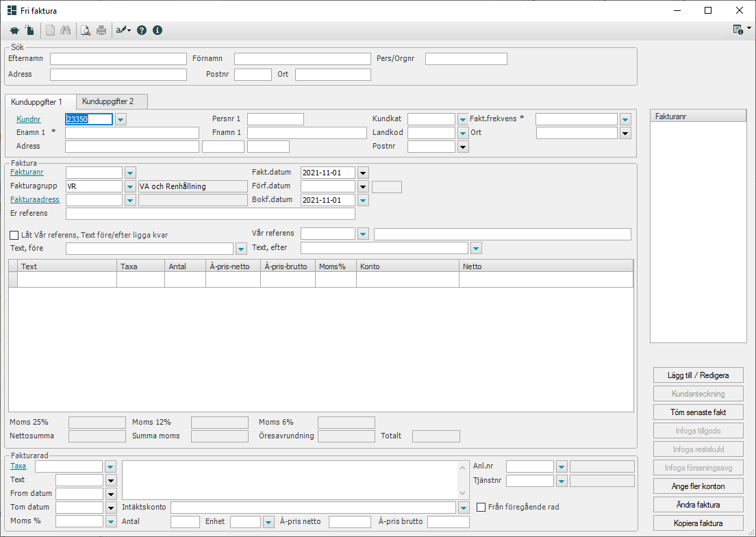Click the Kundnr link label

point(29,119)
